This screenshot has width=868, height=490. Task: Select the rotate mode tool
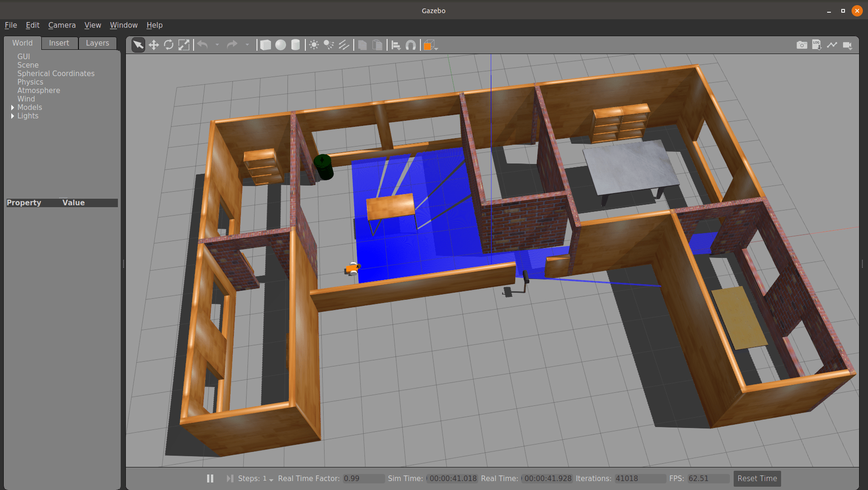pyautogui.click(x=169, y=45)
